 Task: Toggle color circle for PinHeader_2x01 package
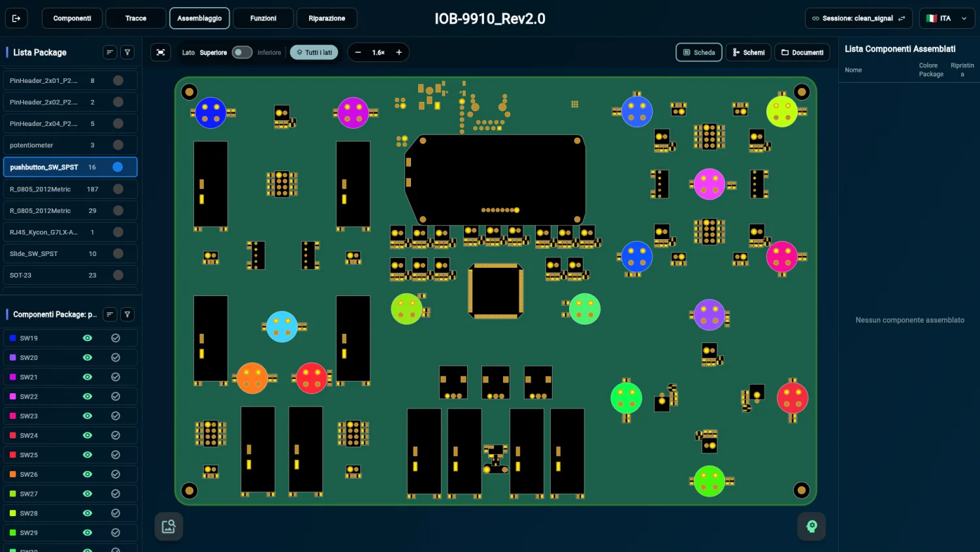pyautogui.click(x=118, y=80)
